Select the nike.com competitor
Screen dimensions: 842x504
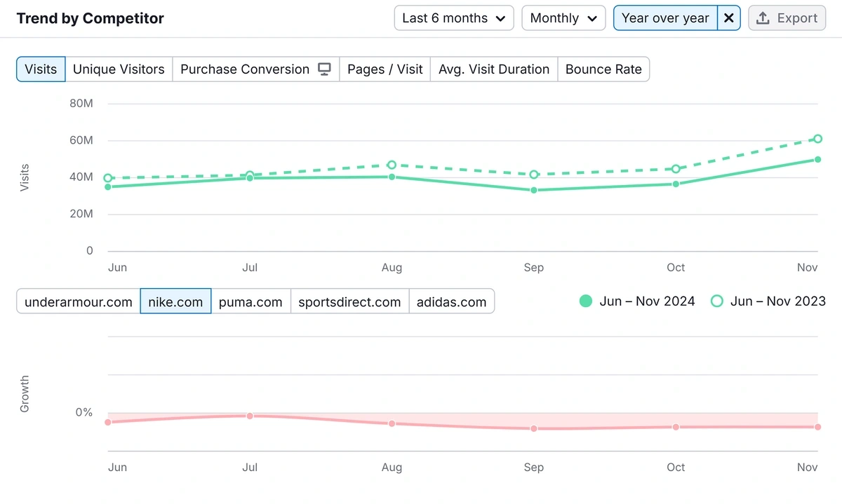[175, 302]
